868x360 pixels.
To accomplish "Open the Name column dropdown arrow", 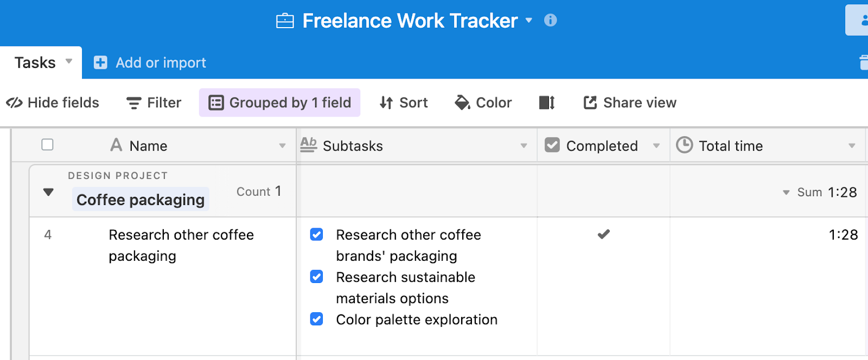I will pos(282,146).
